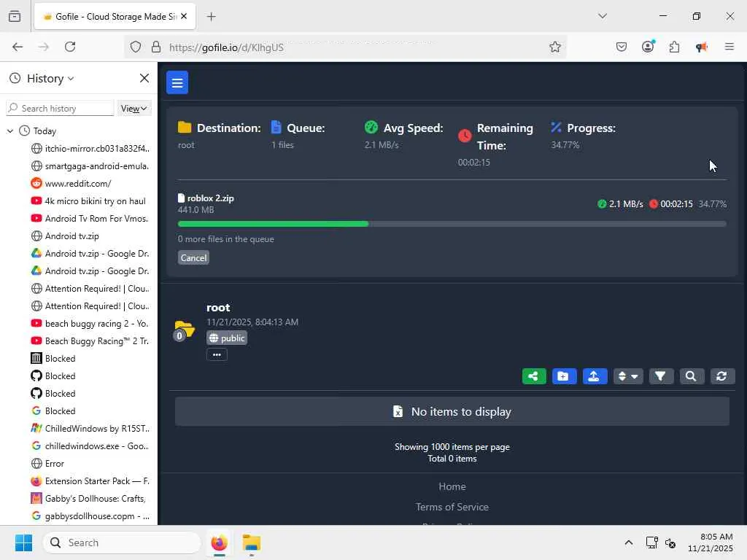Open the Firefox account icon
The height and width of the screenshot is (560, 747).
tap(648, 47)
